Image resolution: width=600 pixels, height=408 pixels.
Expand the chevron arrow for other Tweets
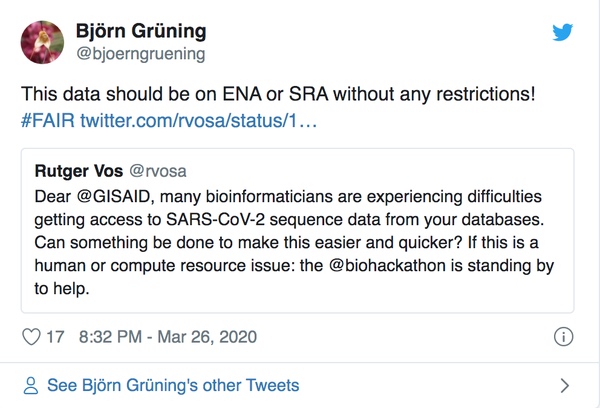tap(564, 385)
